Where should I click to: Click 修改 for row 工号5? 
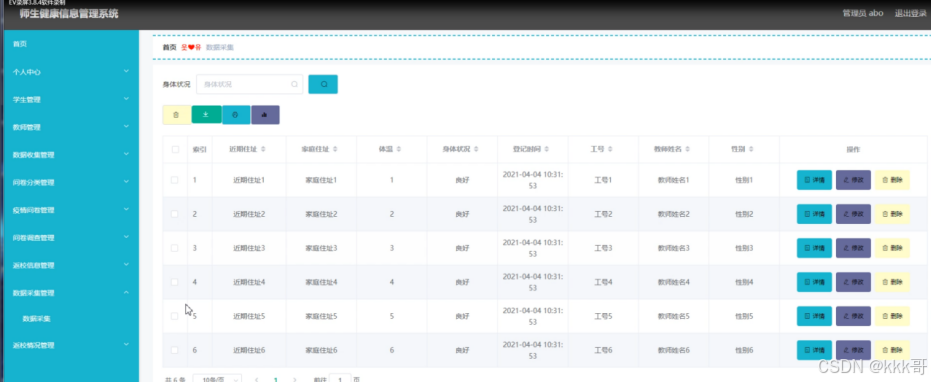[853, 316]
